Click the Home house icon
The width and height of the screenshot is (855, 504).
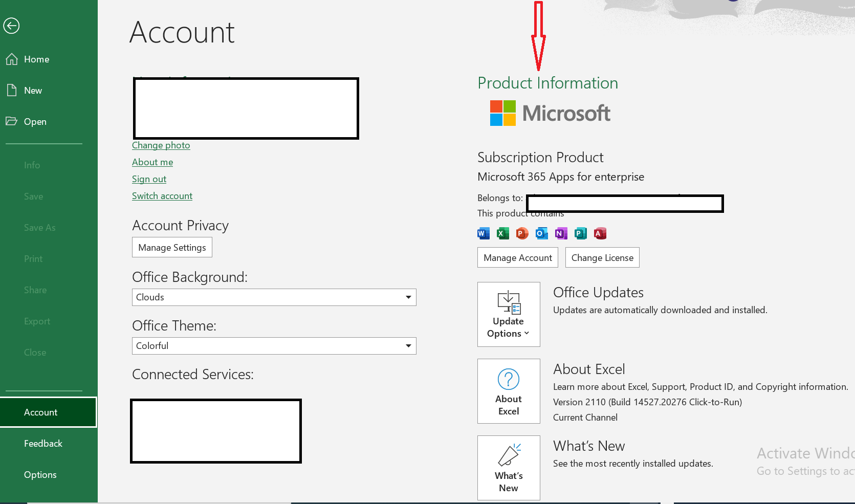tap(12, 59)
